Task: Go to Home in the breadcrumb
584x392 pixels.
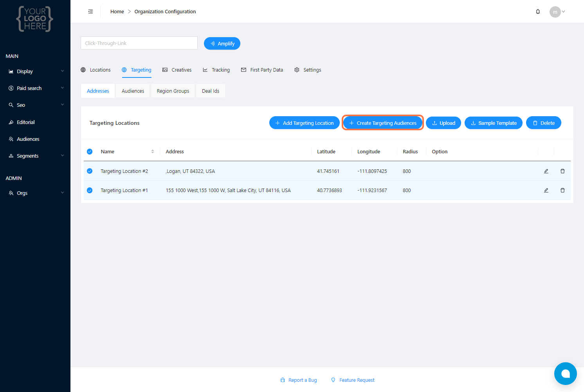Action: 117,12
